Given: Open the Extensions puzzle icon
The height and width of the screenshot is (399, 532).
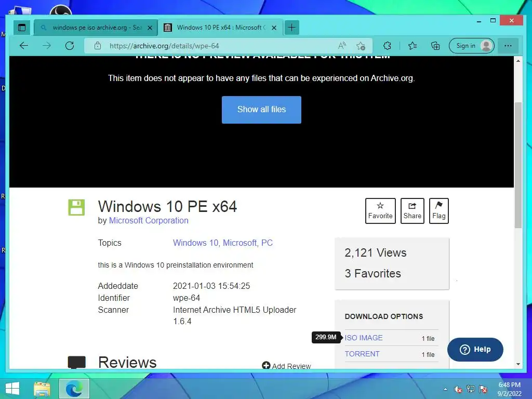Looking at the screenshot, I should coord(387,46).
